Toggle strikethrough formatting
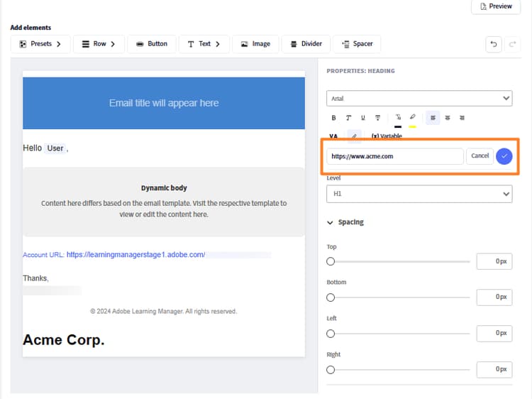 (377, 118)
